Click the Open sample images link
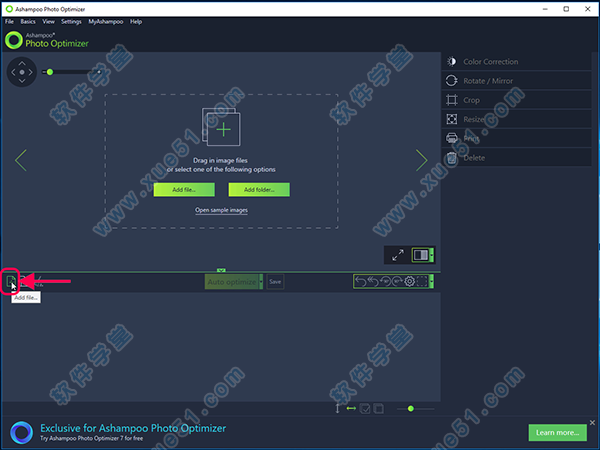This screenshot has width=600, height=450. [x=221, y=210]
